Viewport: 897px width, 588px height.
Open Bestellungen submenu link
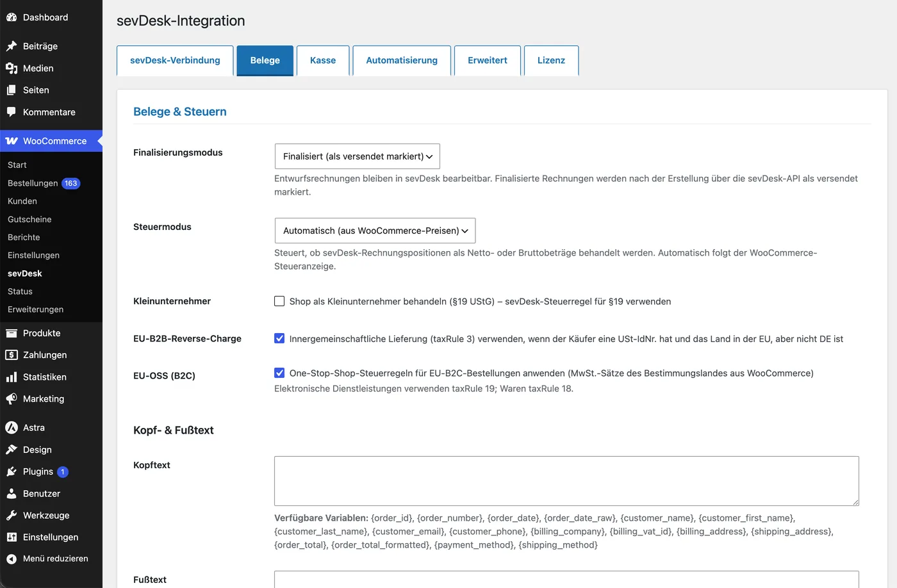pos(33,183)
